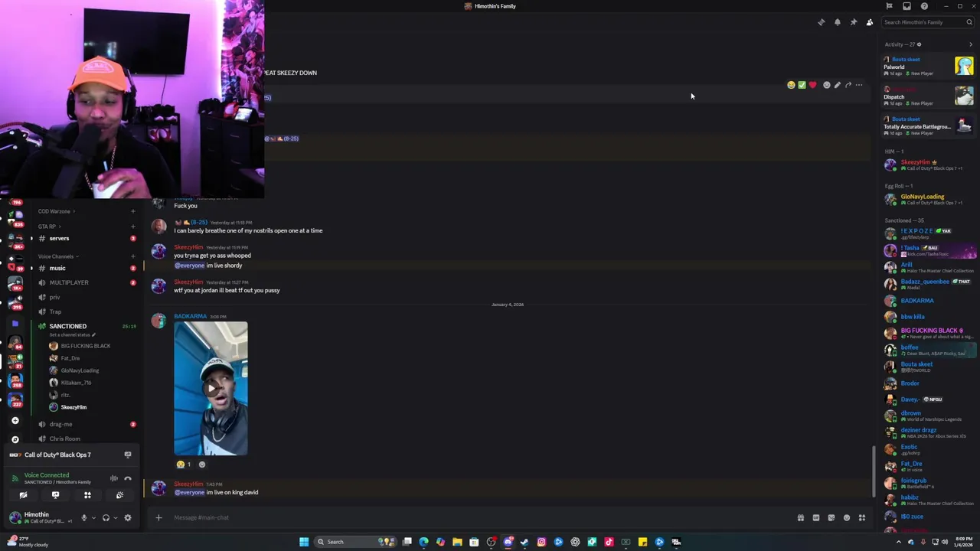This screenshot has height=551, width=980.
Task: Open User Settings gear
Action: pyautogui.click(x=128, y=518)
